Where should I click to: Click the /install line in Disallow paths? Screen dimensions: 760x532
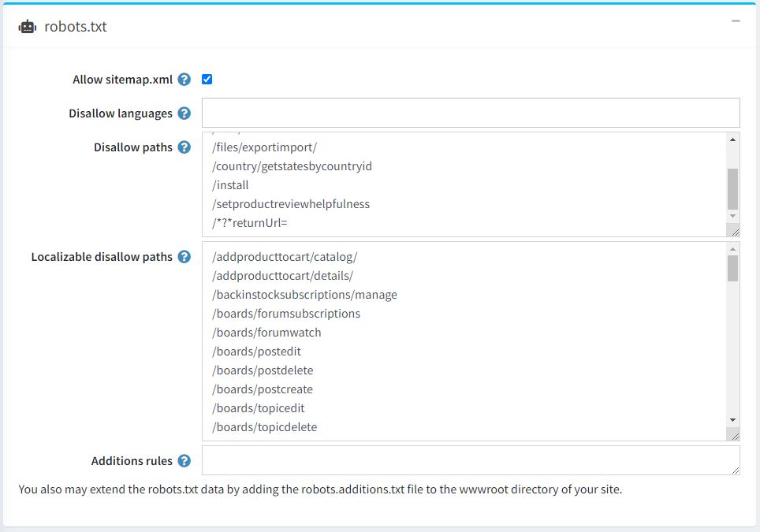tap(231, 185)
